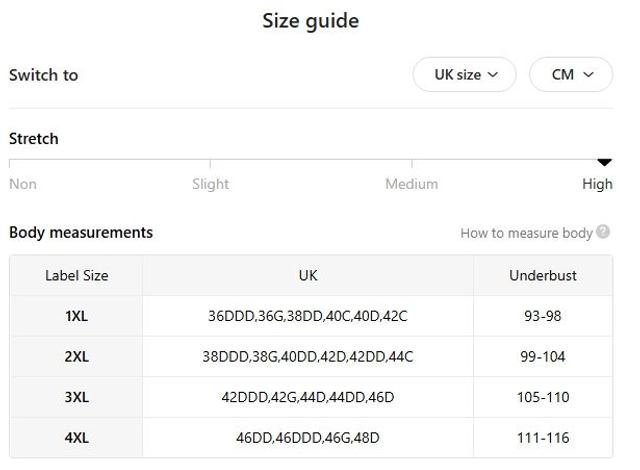640x470 pixels.
Task: Select the Medium stretch label
Action: tap(411, 184)
